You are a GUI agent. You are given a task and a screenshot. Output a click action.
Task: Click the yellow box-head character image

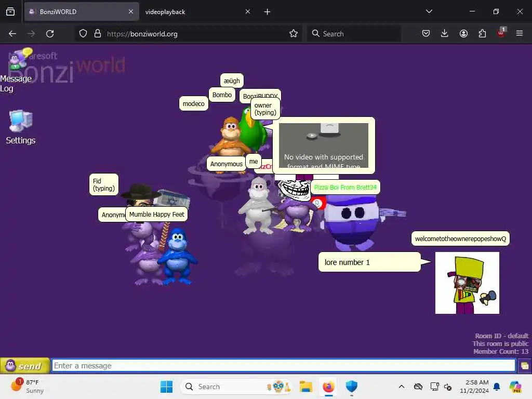click(x=467, y=283)
